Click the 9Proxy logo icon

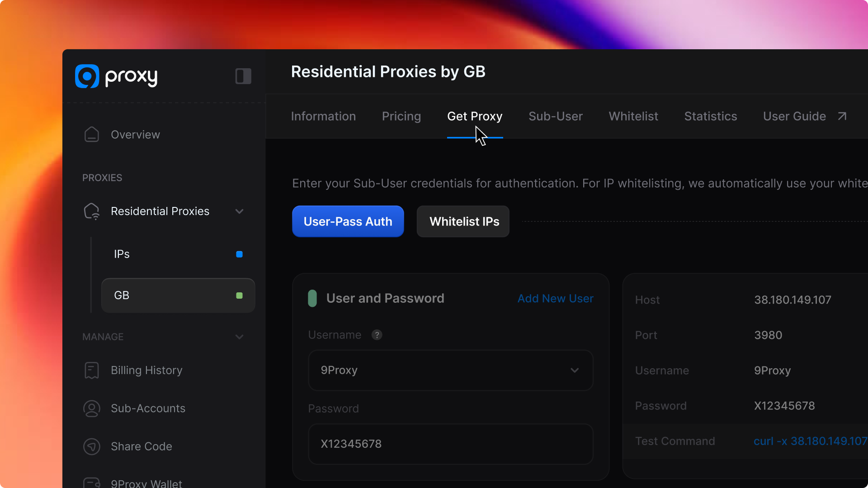point(87,76)
